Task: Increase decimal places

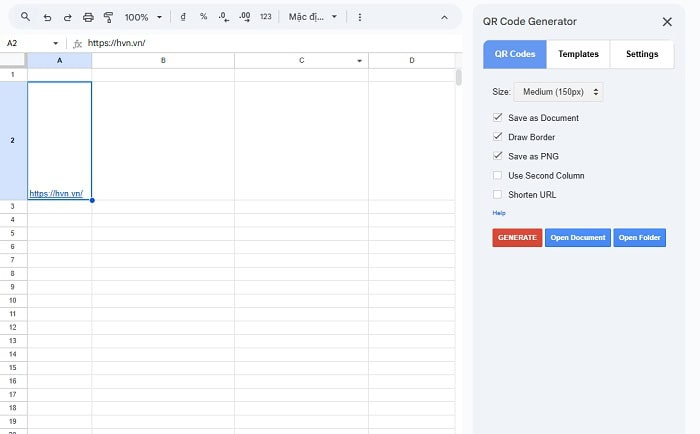Action: click(x=245, y=17)
